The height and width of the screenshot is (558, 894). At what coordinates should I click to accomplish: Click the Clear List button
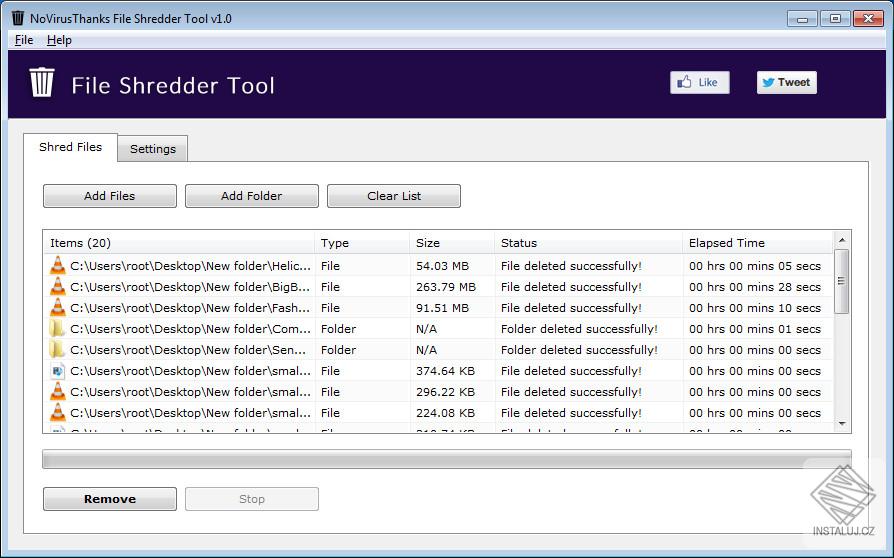pos(394,195)
